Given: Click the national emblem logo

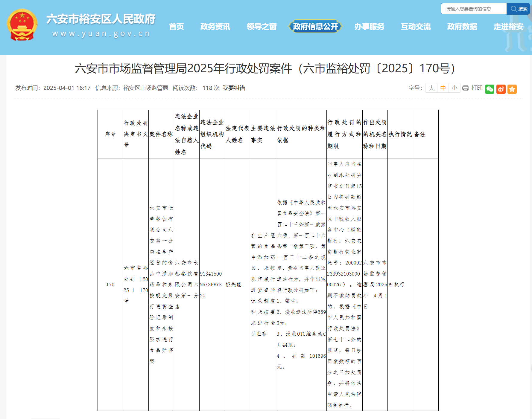Looking at the screenshot, I should click(x=22, y=25).
